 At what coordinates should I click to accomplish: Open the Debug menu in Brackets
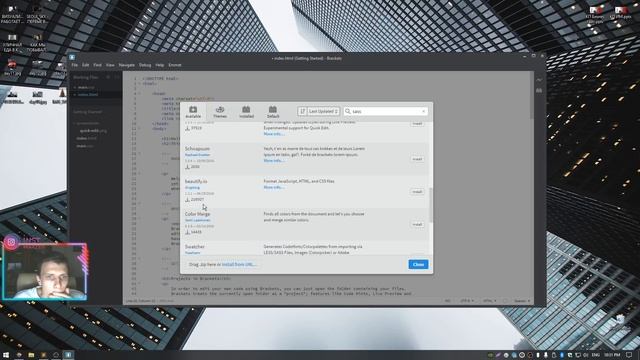[x=145, y=65]
